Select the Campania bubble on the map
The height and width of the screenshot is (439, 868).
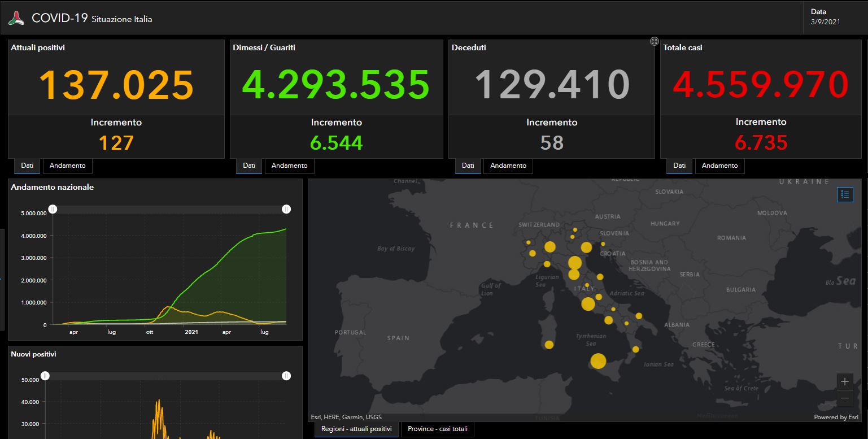(x=608, y=320)
